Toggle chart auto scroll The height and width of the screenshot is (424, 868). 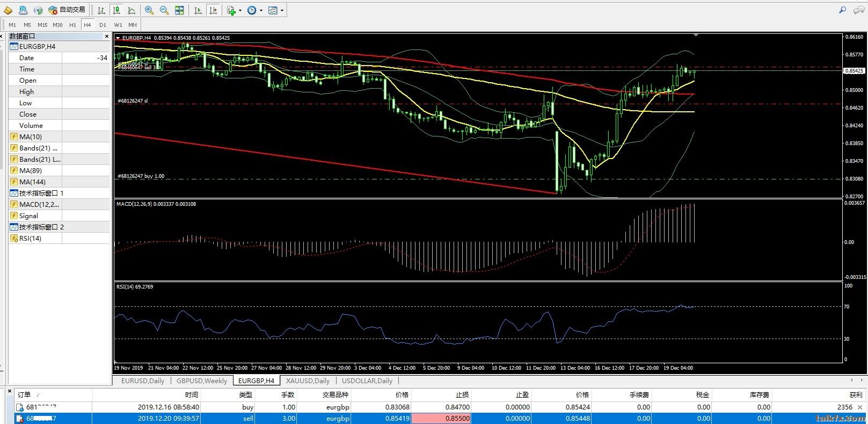point(198,10)
